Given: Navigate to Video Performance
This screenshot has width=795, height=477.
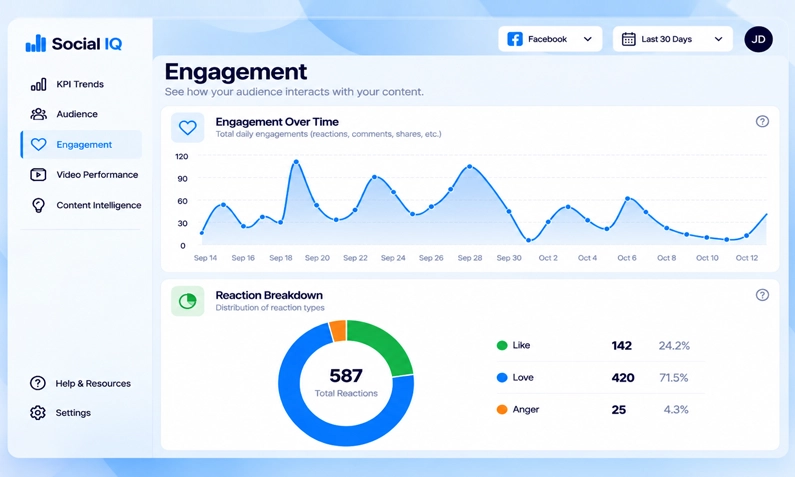Looking at the screenshot, I should click(81, 175).
